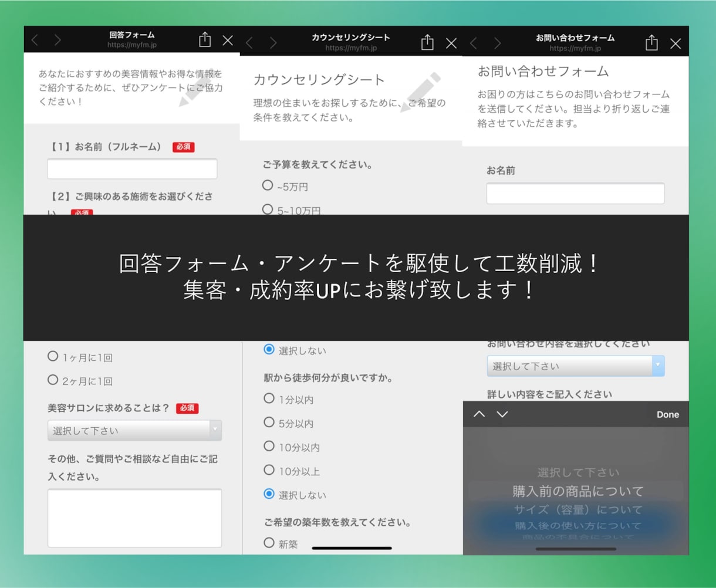Viewport: 716px width, 588px height.
Task: Select the 5~10万円 budget radio button
Action: point(268,209)
